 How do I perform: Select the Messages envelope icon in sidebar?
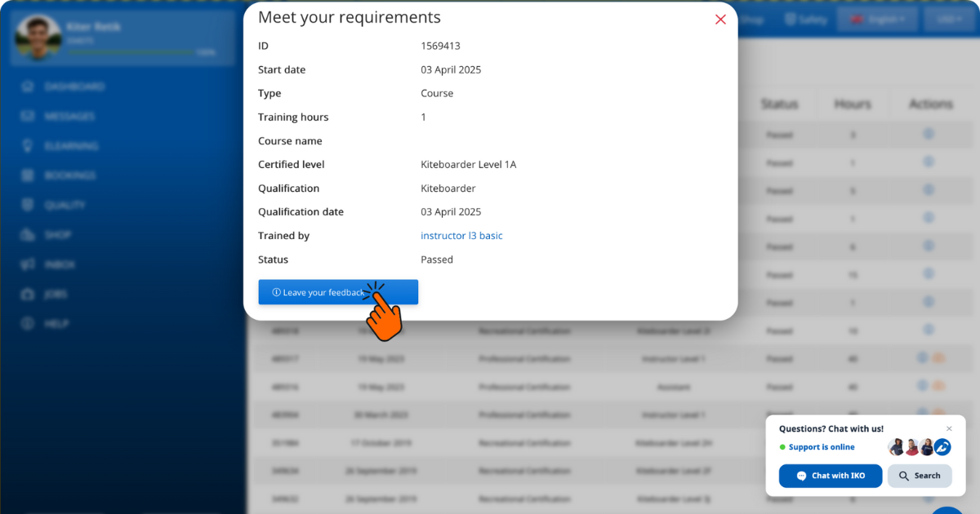click(27, 116)
